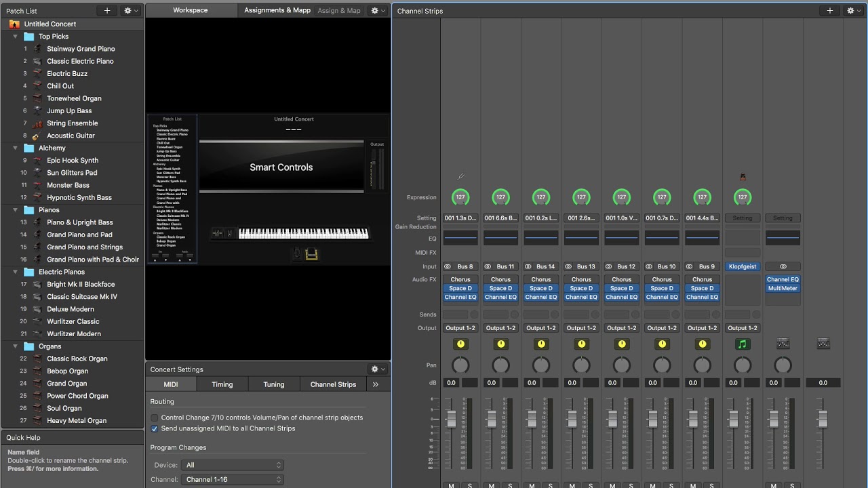Screen dimensions: 868x488
Task: Click the stereo link icon on the output strip input
Action: pyautogui.click(x=783, y=266)
